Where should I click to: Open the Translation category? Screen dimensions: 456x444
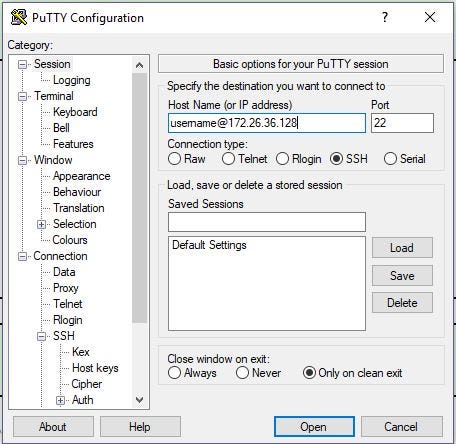[79, 208]
